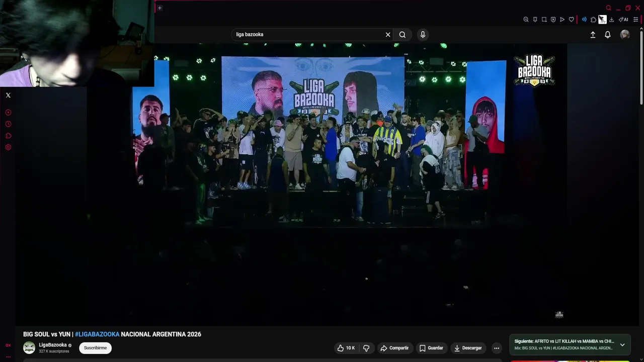The image size is (644, 362).
Task: Open the AI assistant icon in toolbar
Action: coord(623,20)
